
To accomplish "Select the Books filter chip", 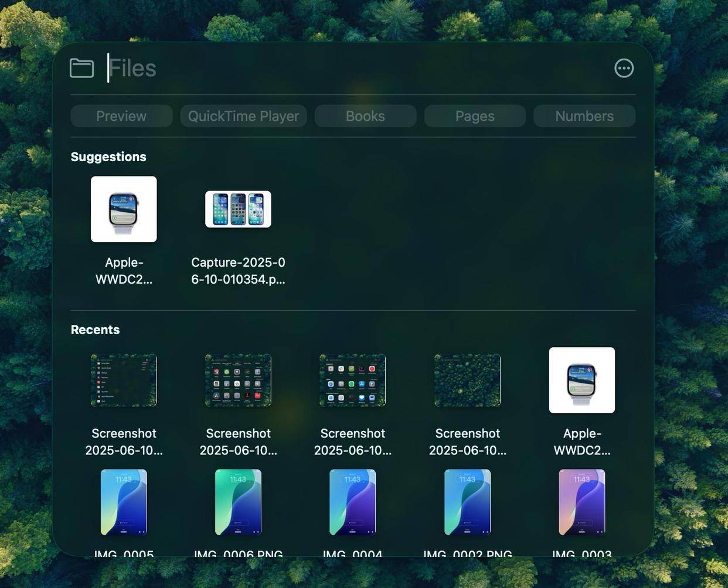I will [x=365, y=116].
